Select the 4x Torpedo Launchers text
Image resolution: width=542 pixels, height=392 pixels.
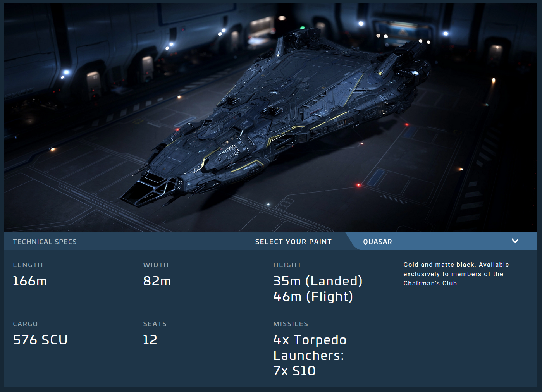(x=310, y=348)
